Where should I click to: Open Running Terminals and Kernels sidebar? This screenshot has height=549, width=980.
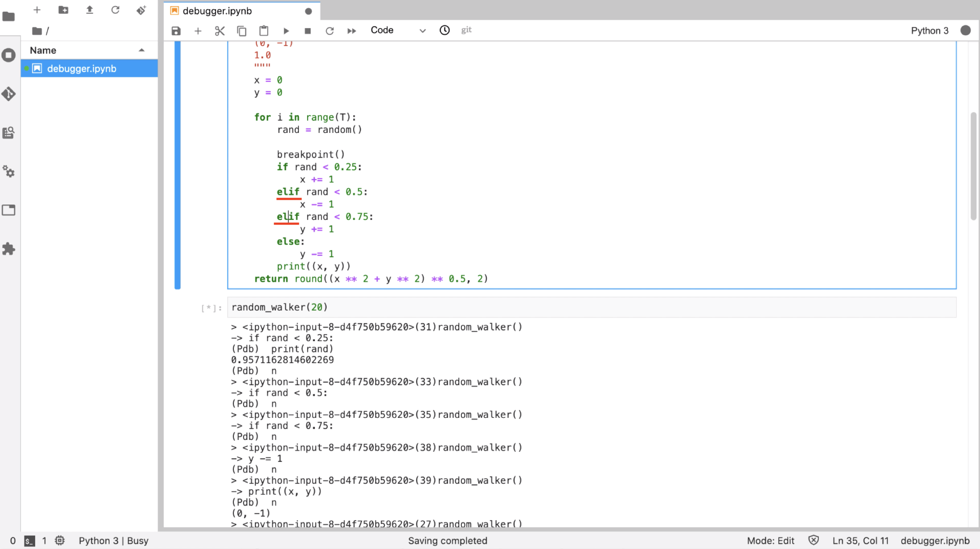pos(9,55)
